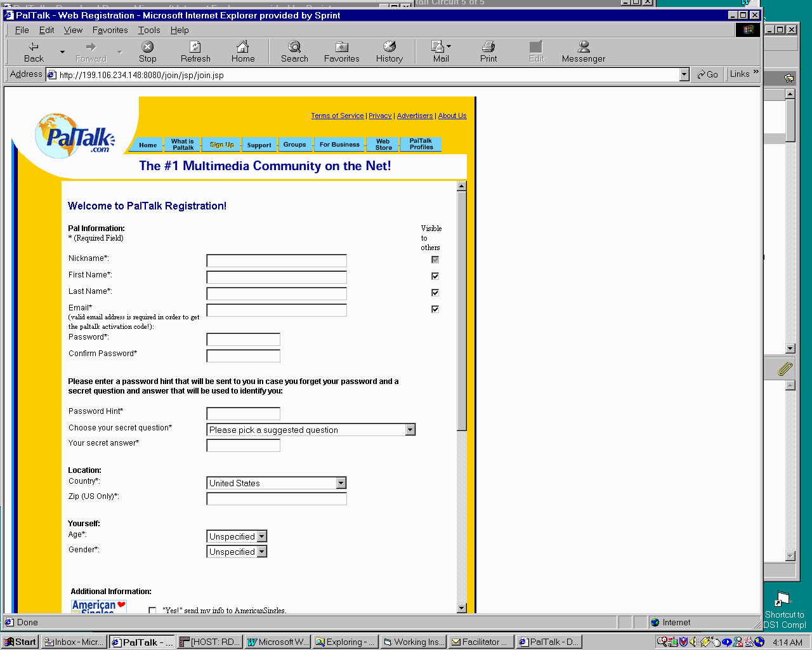Click the American Singles logo image
Viewport: 812px width, 650px height.
click(98, 606)
